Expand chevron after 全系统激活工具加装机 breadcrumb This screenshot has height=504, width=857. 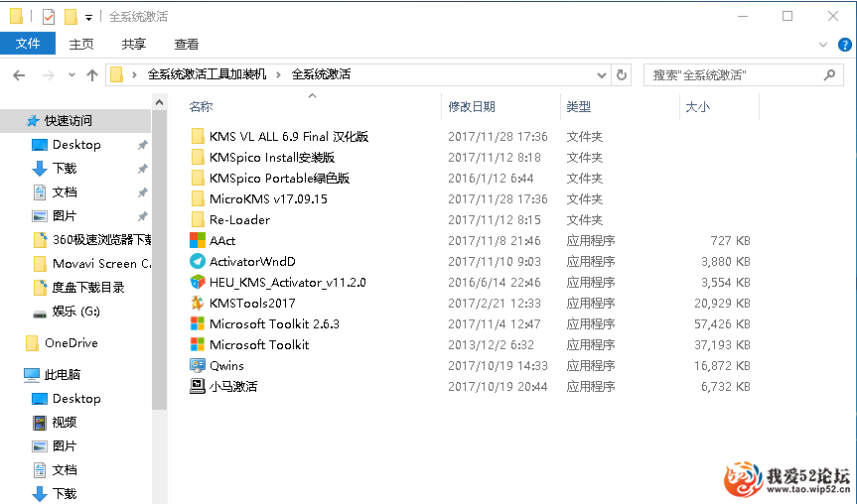(x=278, y=74)
